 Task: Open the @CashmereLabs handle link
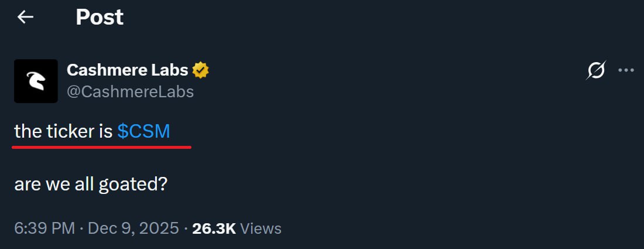(x=130, y=92)
